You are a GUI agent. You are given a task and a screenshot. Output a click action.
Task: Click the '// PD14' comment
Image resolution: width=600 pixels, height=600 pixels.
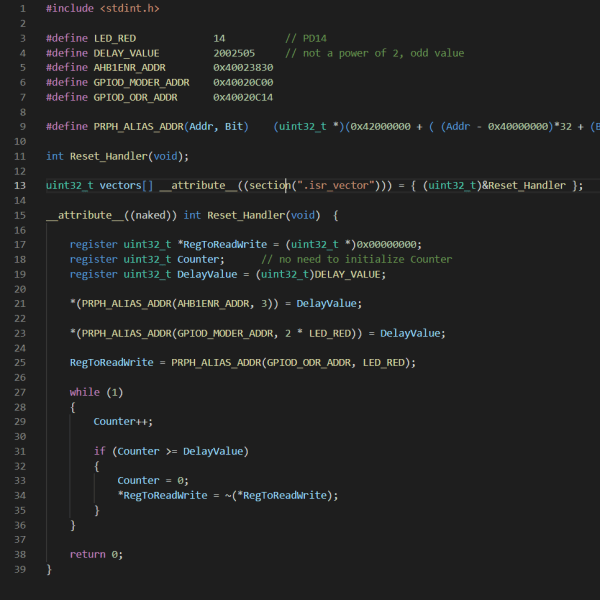pos(306,38)
